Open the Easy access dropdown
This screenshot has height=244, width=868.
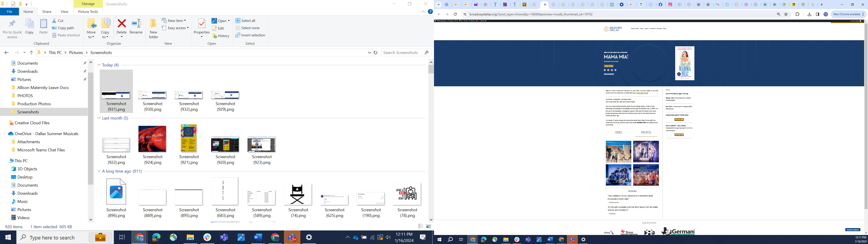coord(175,28)
